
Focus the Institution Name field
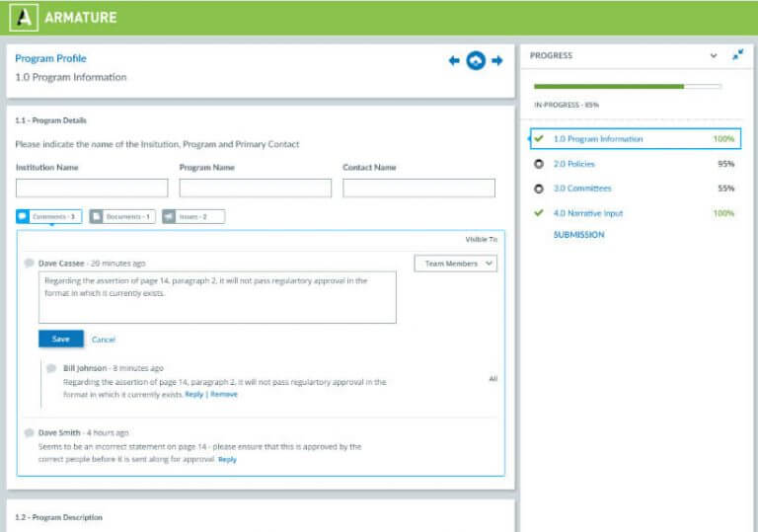[92, 188]
